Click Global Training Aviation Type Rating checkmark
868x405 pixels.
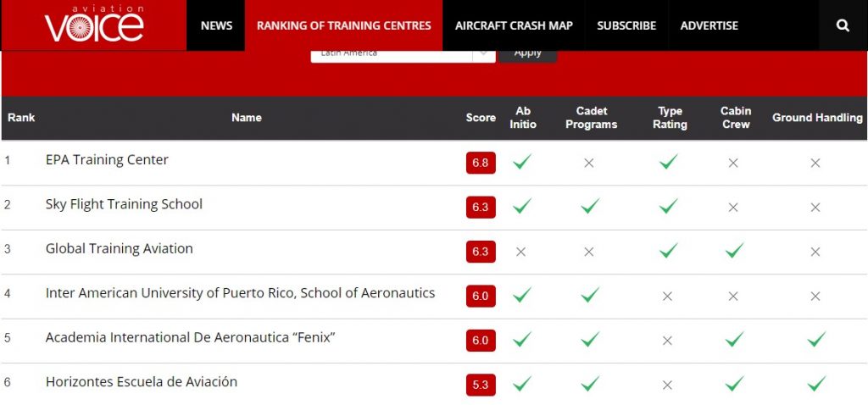click(668, 250)
